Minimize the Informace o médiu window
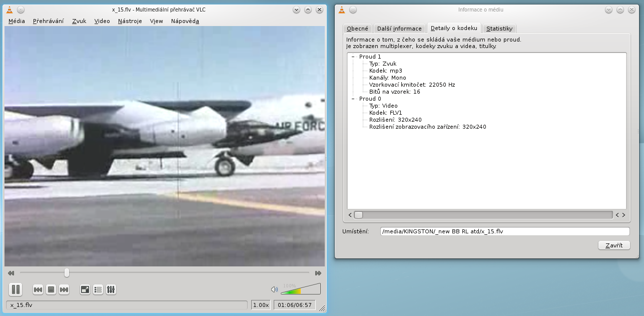This screenshot has height=316, width=644. pyautogui.click(x=609, y=10)
